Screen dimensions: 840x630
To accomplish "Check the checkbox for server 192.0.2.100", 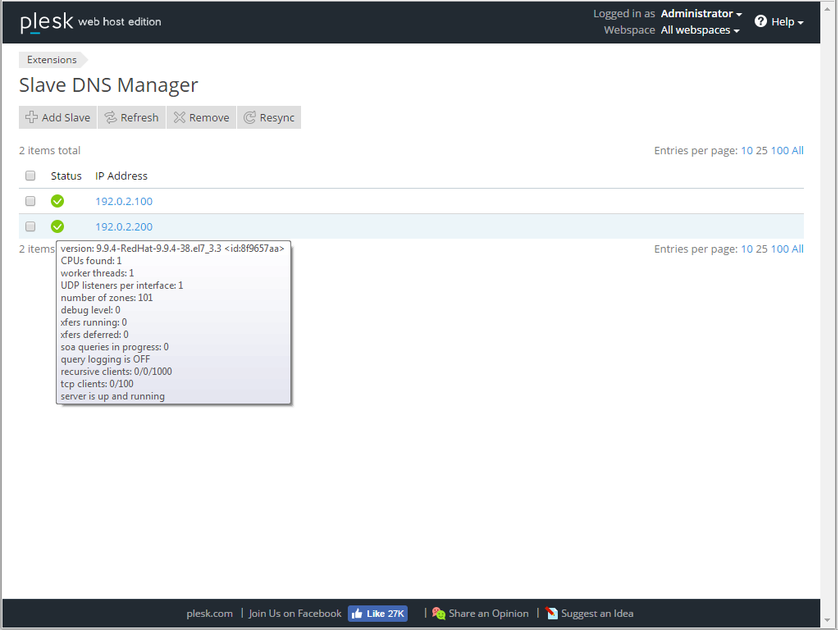I will pyautogui.click(x=30, y=201).
